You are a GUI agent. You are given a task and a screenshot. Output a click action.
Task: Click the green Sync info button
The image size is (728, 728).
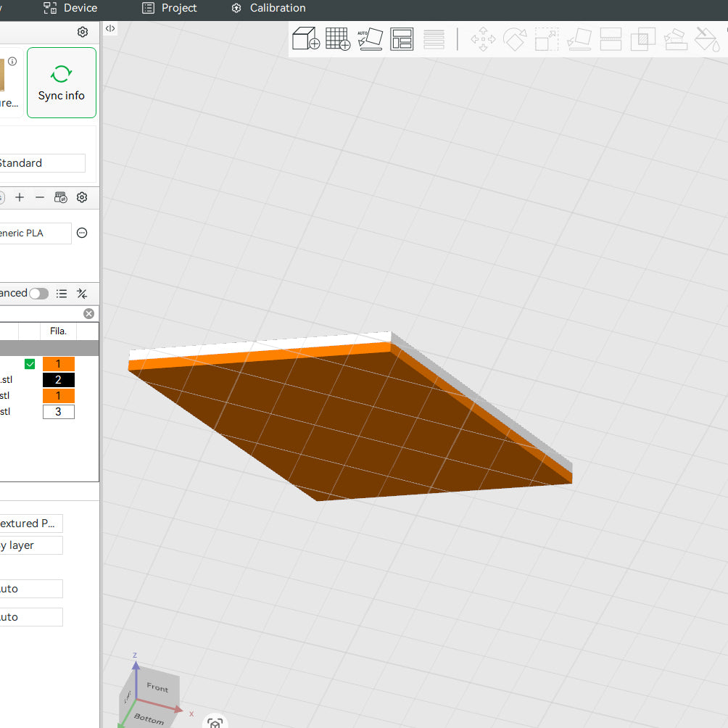coord(62,83)
